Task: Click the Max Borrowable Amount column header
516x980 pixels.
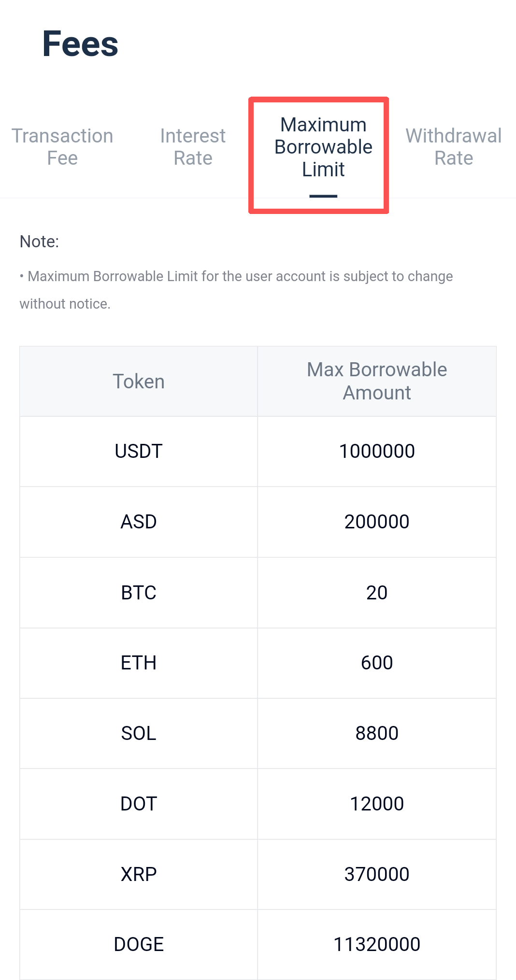Action: (x=377, y=381)
